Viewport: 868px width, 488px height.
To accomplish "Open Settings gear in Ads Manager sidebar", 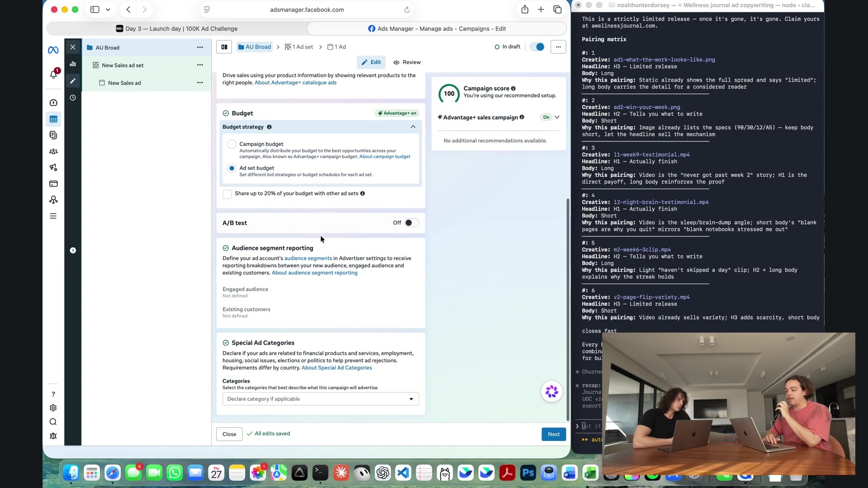I will pyautogui.click(x=53, y=408).
